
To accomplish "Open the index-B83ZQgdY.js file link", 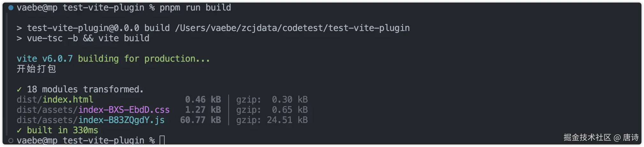I will click(121, 120).
